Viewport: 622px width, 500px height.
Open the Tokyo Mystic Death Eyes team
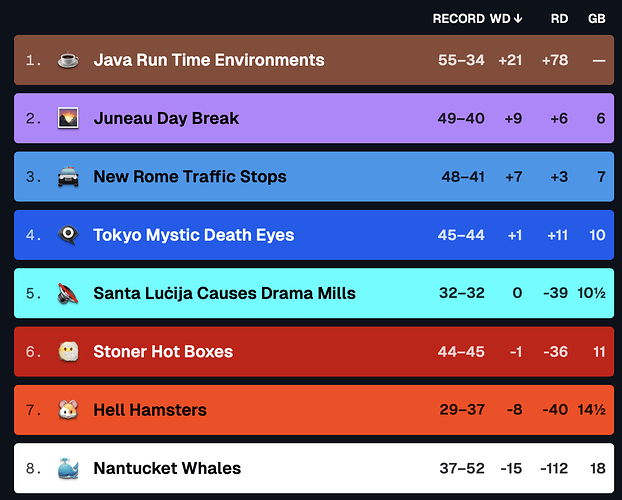[193, 235]
